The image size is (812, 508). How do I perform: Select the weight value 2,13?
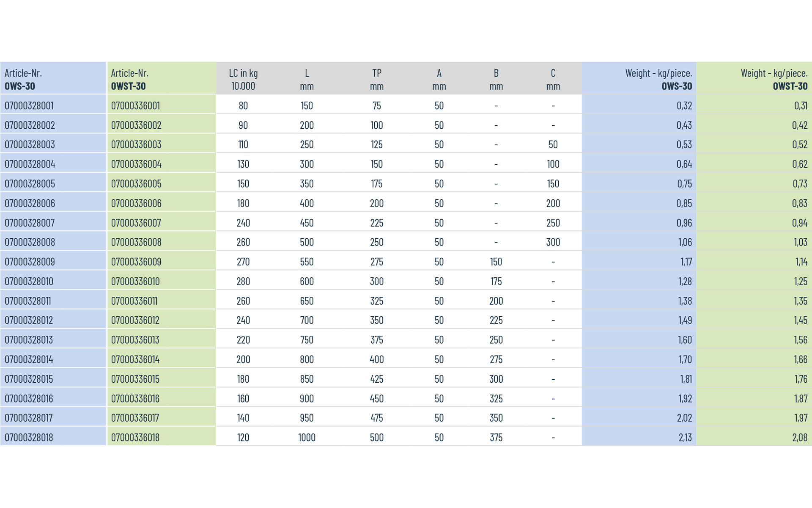coord(685,437)
